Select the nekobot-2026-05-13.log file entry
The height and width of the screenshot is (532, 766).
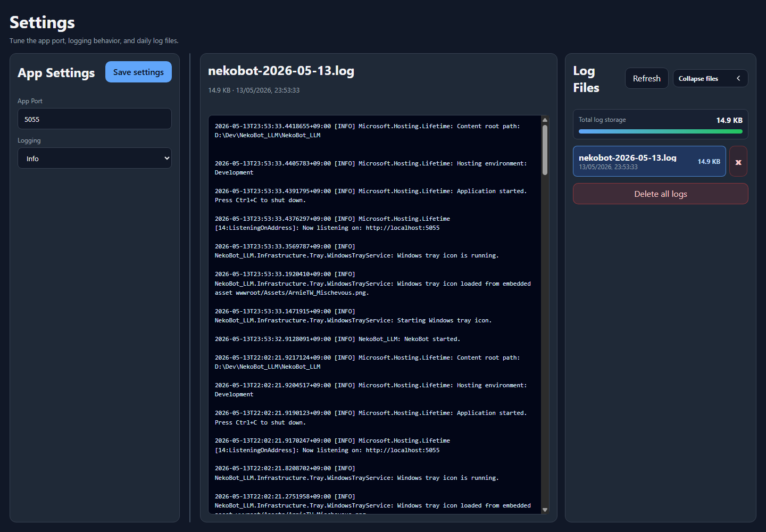[x=649, y=161]
